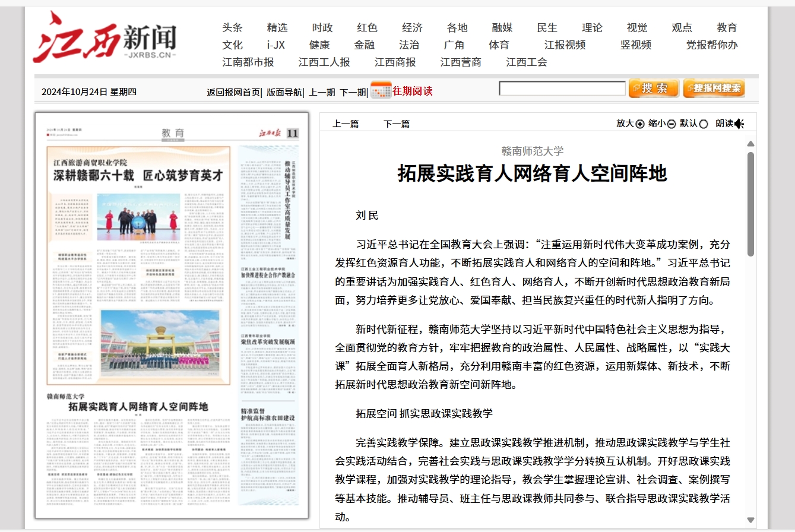Focus the search input field

(562, 88)
